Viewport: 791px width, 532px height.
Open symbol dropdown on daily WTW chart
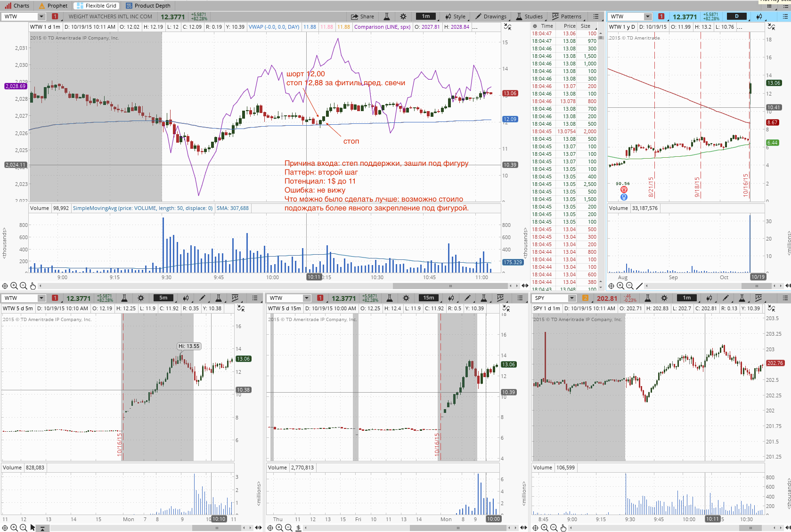click(x=648, y=16)
